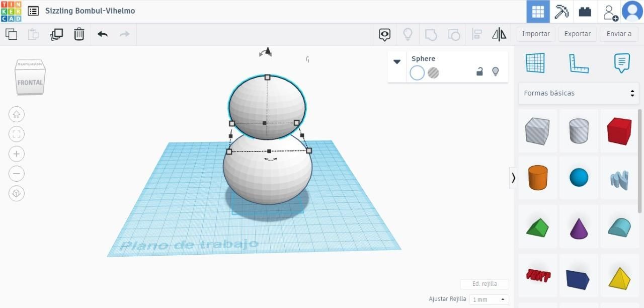Undo the last action with the arrow icon
The height and width of the screenshot is (308, 644).
click(103, 34)
